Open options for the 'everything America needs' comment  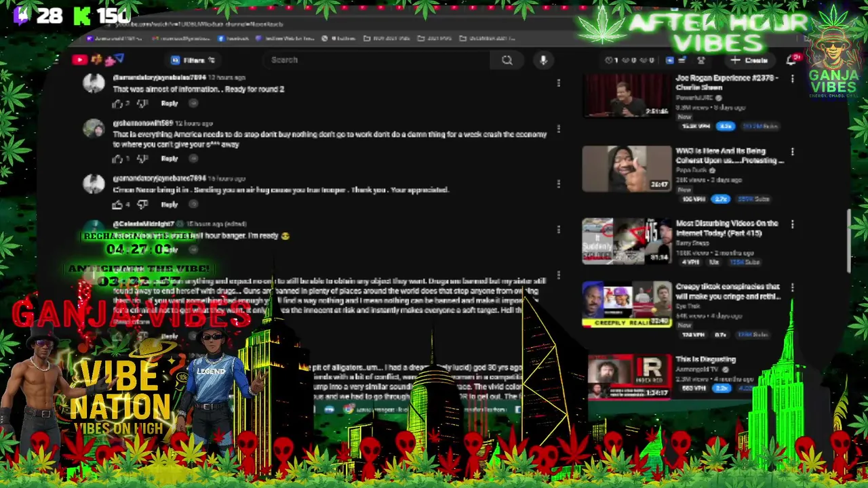[558, 129]
